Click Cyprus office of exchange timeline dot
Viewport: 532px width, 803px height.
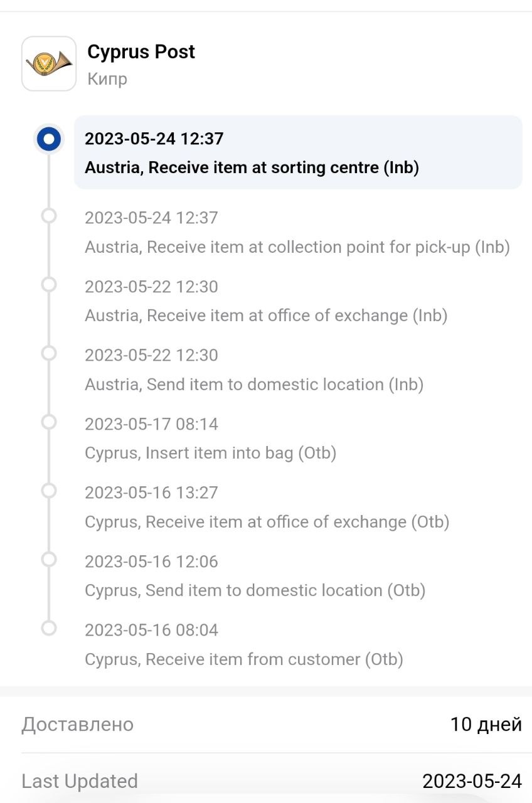click(48, 491)
